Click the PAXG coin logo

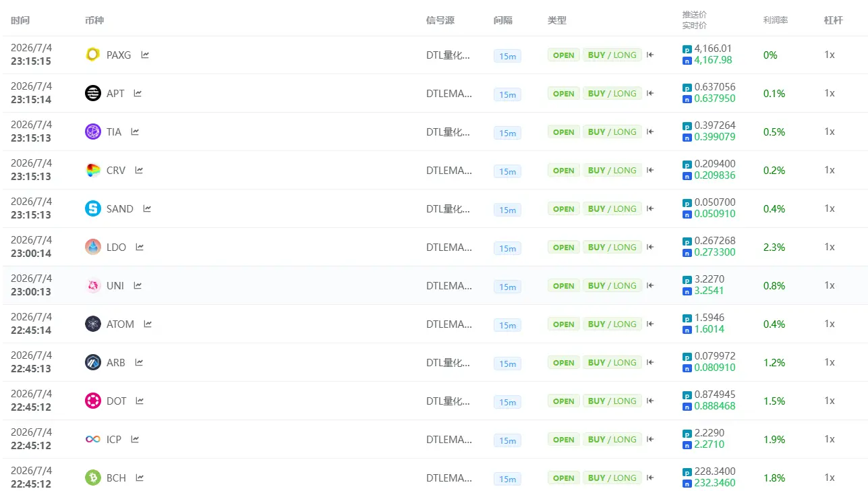coord(93,55)
